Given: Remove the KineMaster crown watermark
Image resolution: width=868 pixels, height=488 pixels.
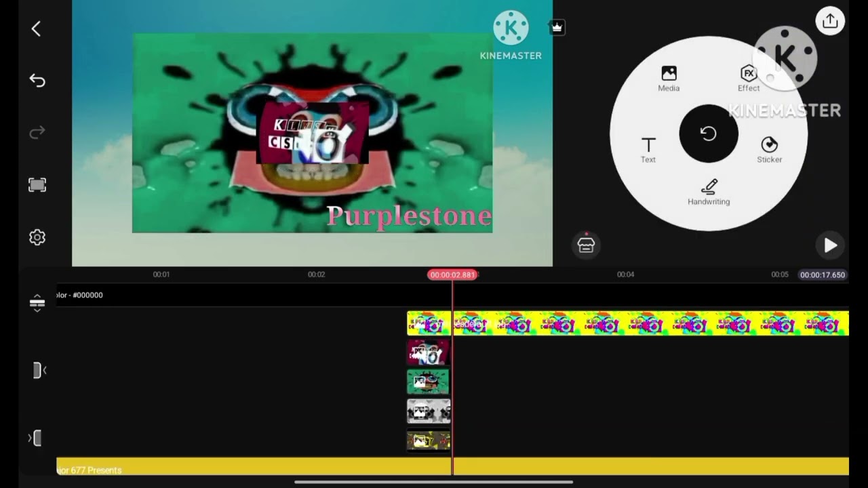Looking at the screenshot, I should [557, 27].
